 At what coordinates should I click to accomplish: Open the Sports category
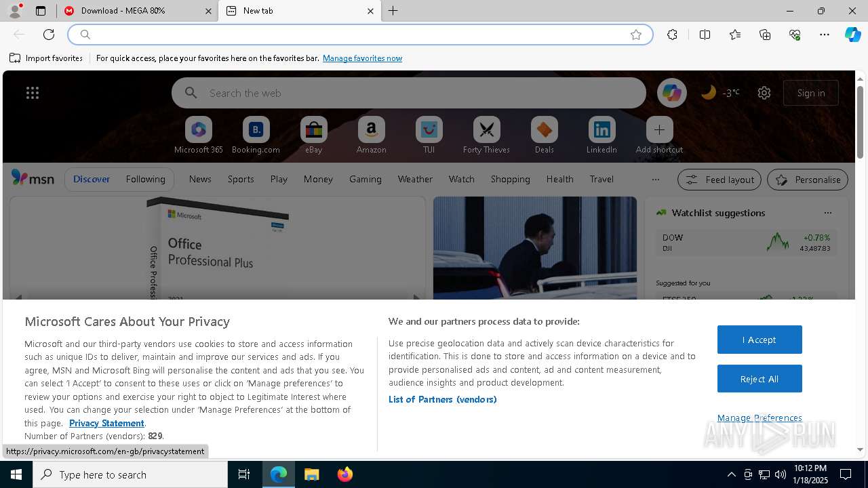241,180
